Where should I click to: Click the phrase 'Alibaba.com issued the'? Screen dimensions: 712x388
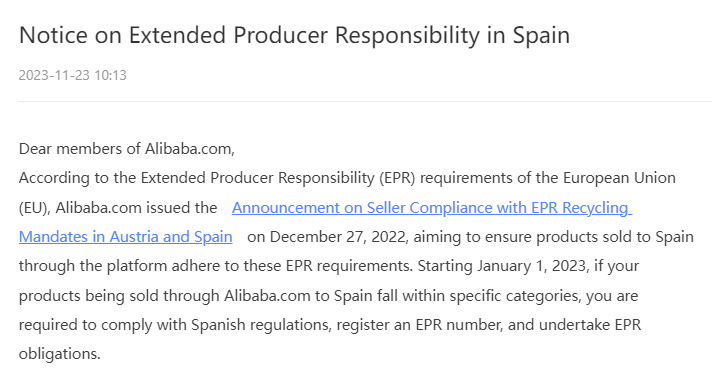point(136,208)
